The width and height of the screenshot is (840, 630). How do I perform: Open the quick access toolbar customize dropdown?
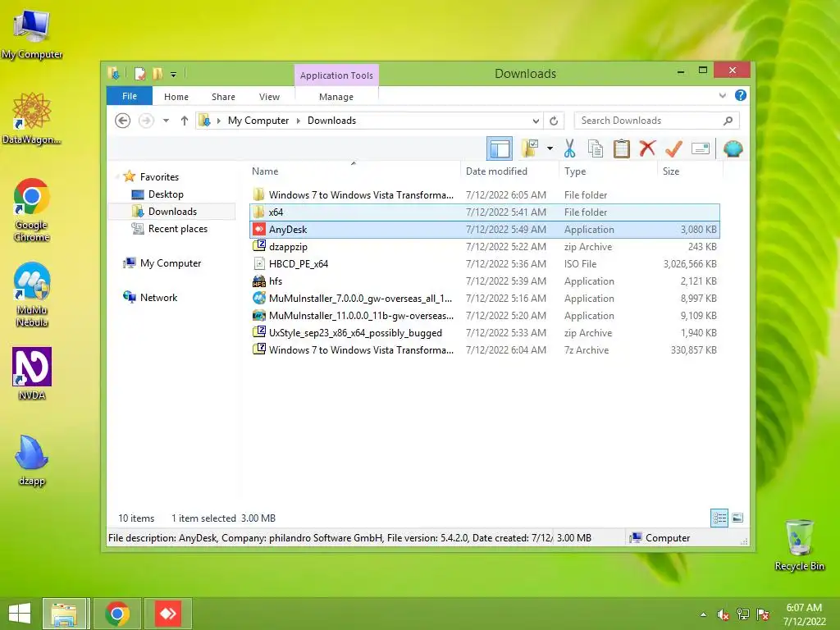pyautogui.click(x=173, y=75)
